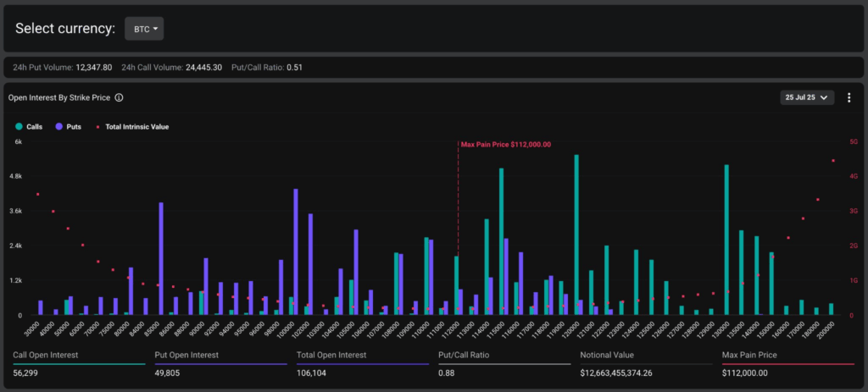Select the tallest call bar at 120000 strike

(576, 237)
